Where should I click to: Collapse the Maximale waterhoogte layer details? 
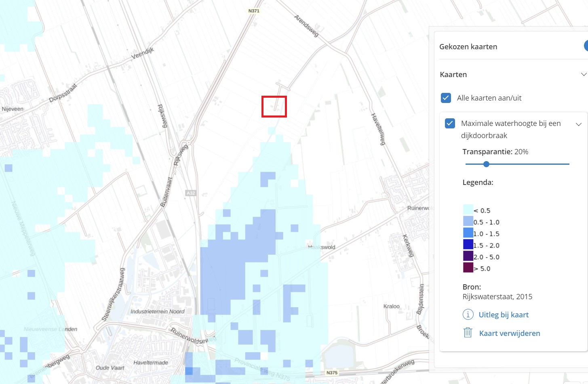tap(578, 124)
